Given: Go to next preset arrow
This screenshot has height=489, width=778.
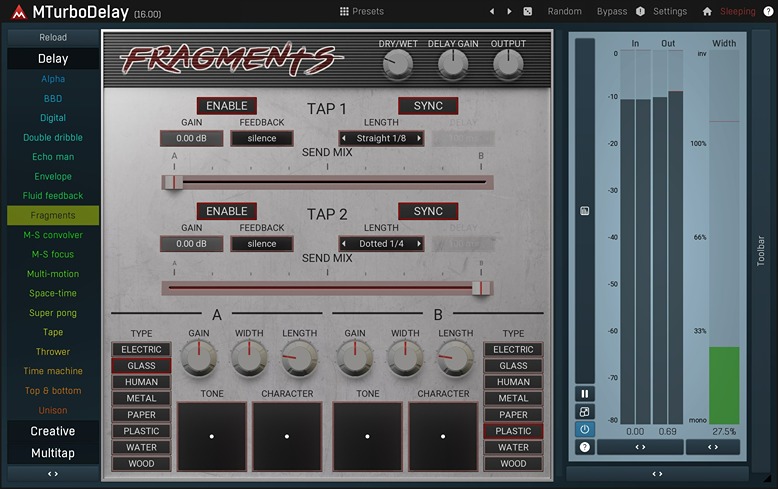Looking at the screenshot, I should [x=509, y=11].
